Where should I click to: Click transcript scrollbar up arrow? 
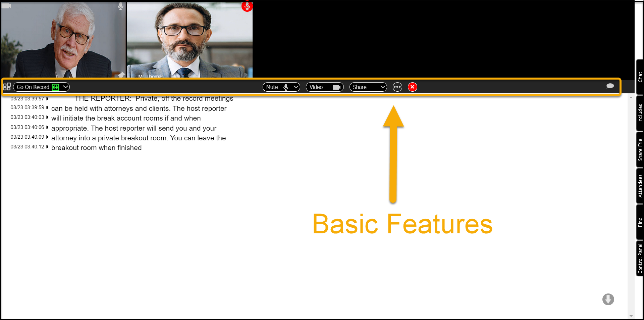pos(631,98)
